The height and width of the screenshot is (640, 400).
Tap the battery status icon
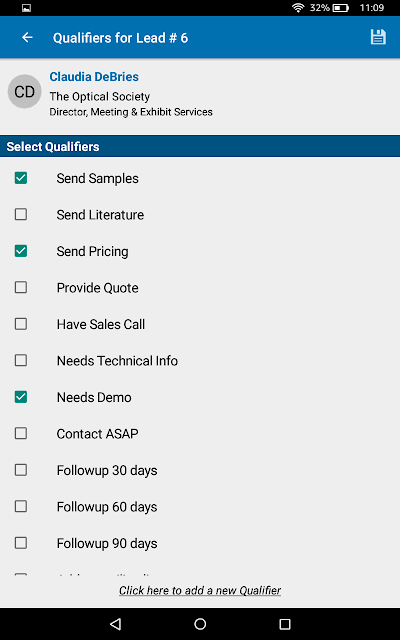click(340, 8)
